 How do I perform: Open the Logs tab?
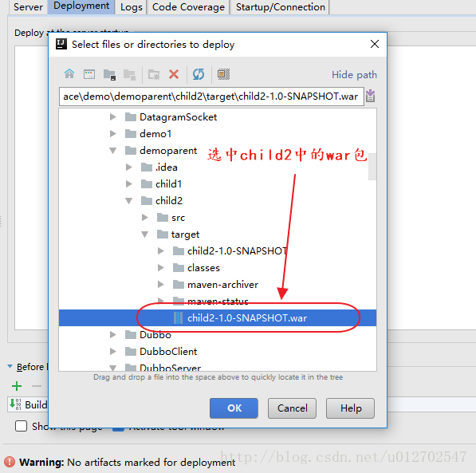(x=131, y=6)
